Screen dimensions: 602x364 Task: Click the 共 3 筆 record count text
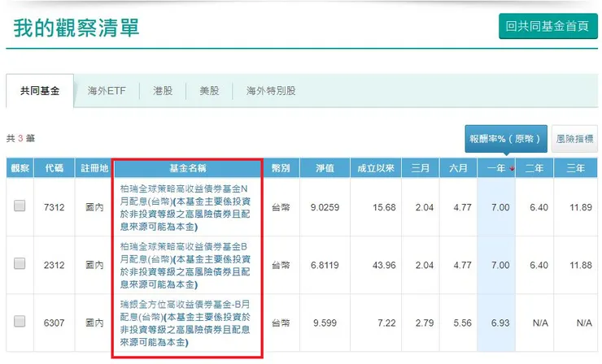pos(20,138)
